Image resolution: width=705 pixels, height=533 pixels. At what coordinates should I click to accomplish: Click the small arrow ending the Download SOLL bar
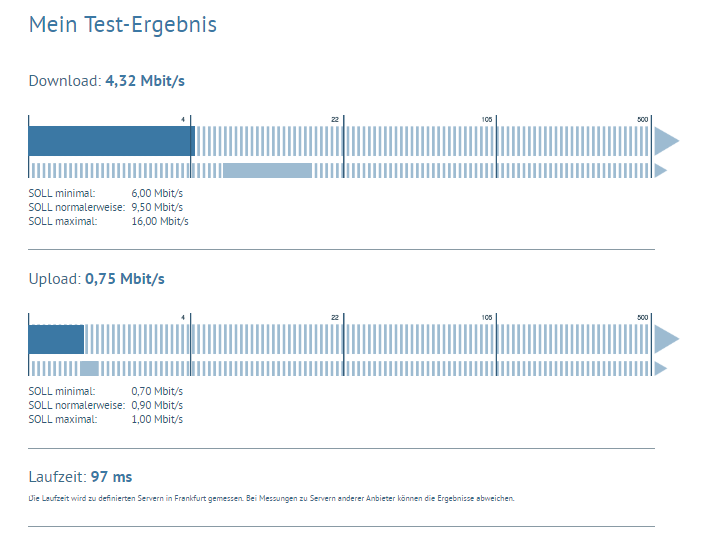click(660, 170)
